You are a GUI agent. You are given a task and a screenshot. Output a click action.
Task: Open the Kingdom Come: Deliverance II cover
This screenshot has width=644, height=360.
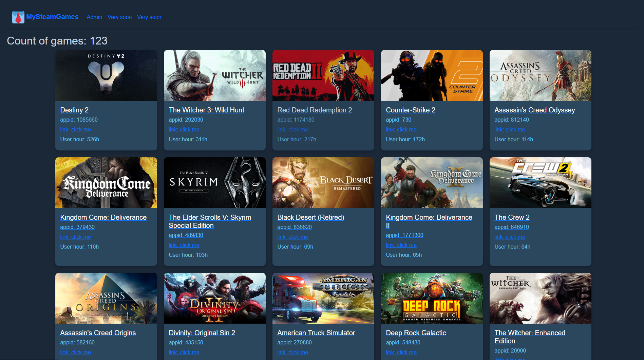432,183
